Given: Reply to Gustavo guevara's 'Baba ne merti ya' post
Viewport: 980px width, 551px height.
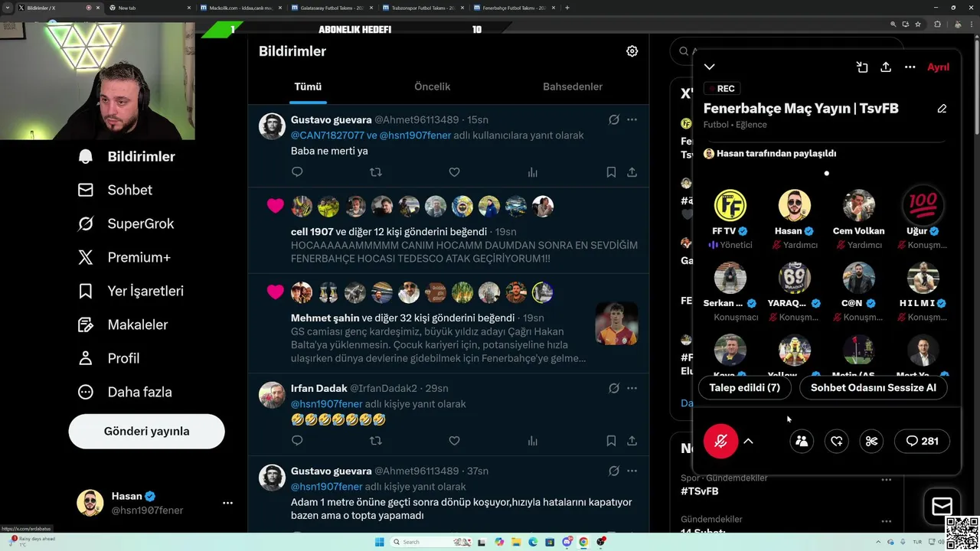Looking at the screenshot, I should (x=297, y=172).
